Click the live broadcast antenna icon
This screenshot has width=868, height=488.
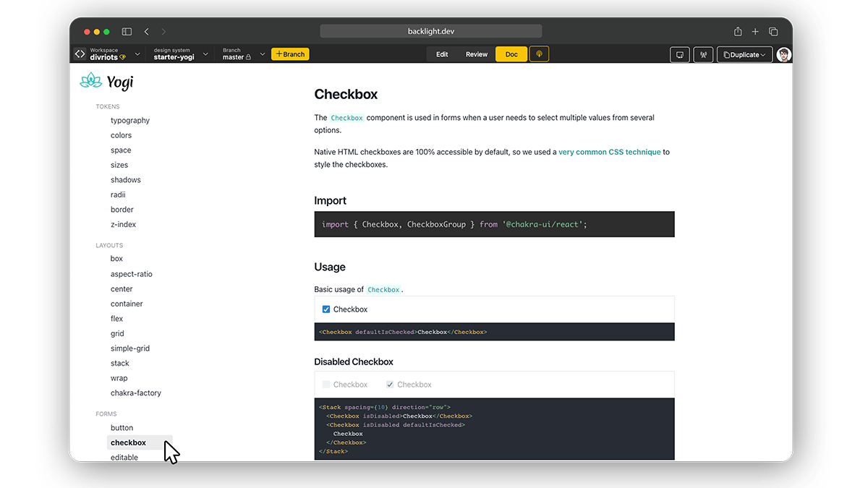tap(703, 55)
